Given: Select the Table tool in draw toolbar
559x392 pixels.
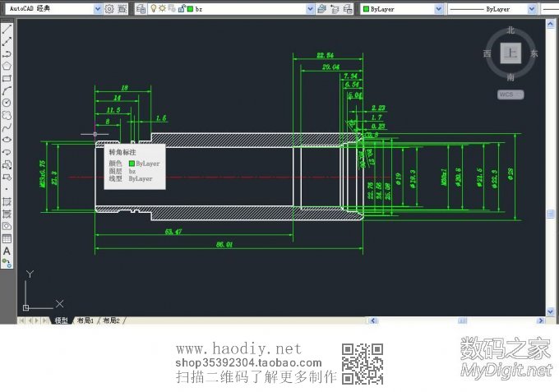Looking at the screenshot, I should (x=7, y=238).
